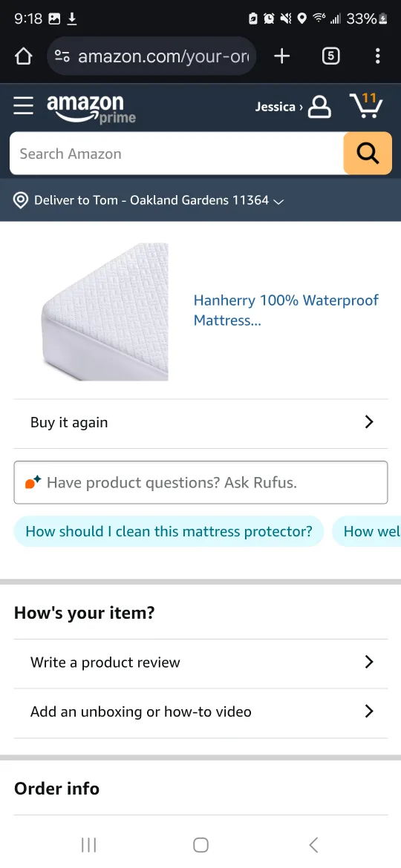Image resolution: width=401 pixels, height=868 pixels.
Task: Open Write a product review
Action: coord(200,662)
